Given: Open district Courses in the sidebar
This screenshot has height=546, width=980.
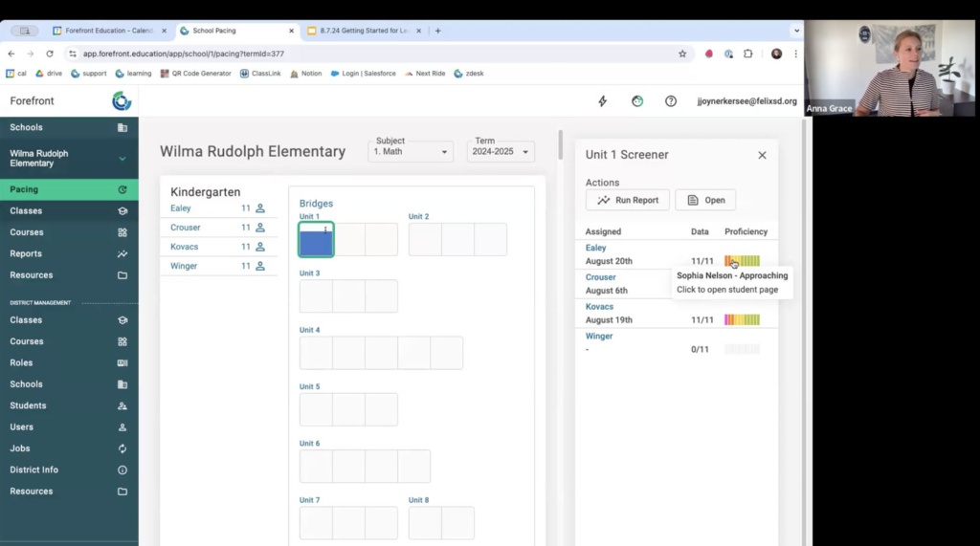Looking at the screenshot, I should [69, 341].
